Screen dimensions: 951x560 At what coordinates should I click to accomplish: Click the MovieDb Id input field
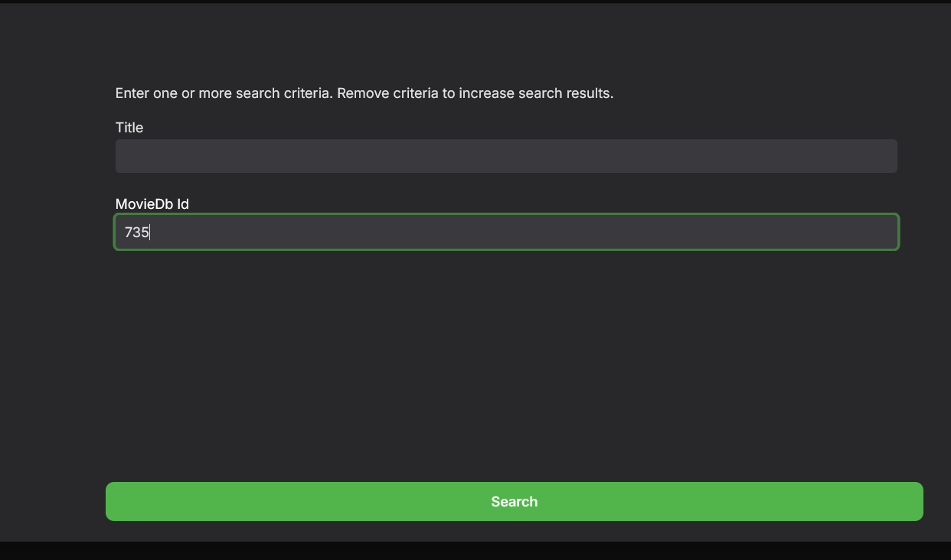[505, 232]
